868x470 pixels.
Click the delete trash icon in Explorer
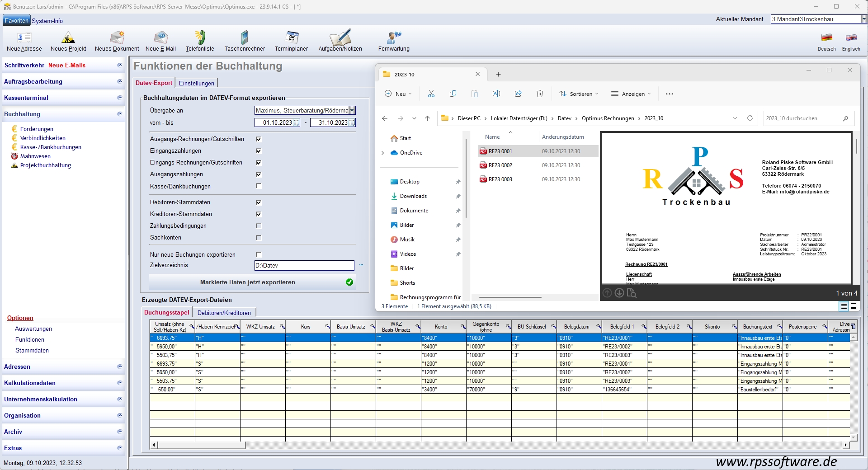click(x=540, y=94)
